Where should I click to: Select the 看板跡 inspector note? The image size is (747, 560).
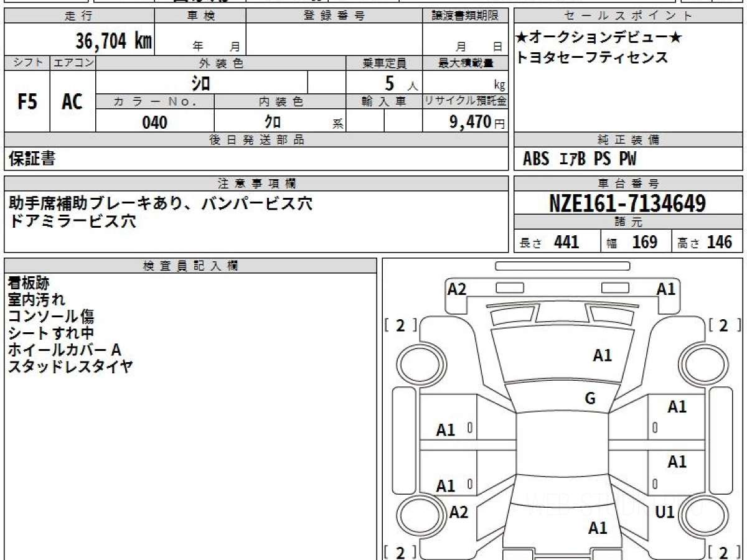coord(28,283)
